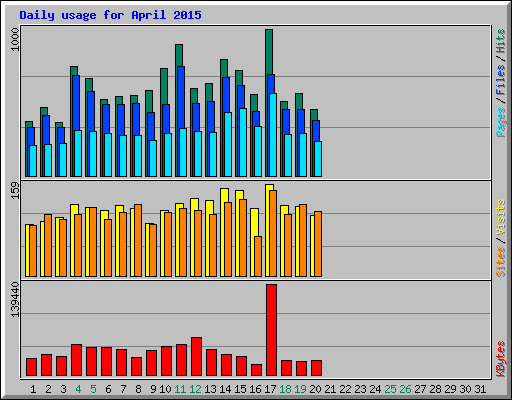Select day 27 on the date axis
Image resolution: width=512 pixels, height=400 pixels.
[420, 389]
